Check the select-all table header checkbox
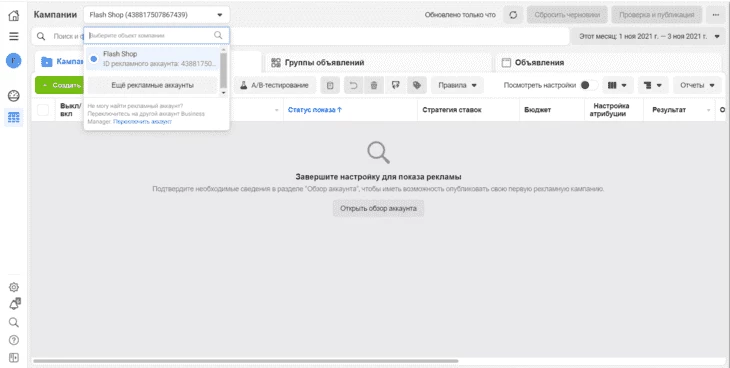This screenshot has height=368, width=730. (x=43, y=110)
